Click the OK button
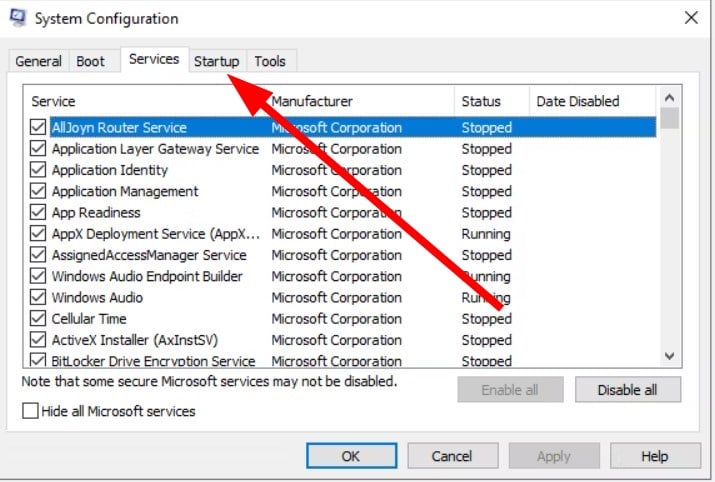715x482 pixels. point(350,456)
